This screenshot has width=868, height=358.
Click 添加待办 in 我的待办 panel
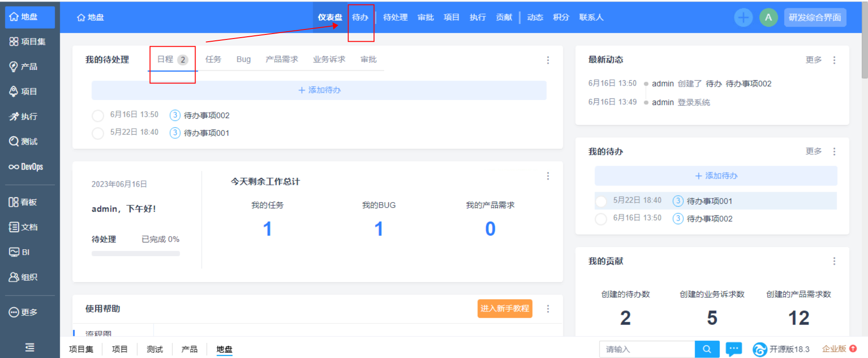pyautogui.click(x=715, y=176)
